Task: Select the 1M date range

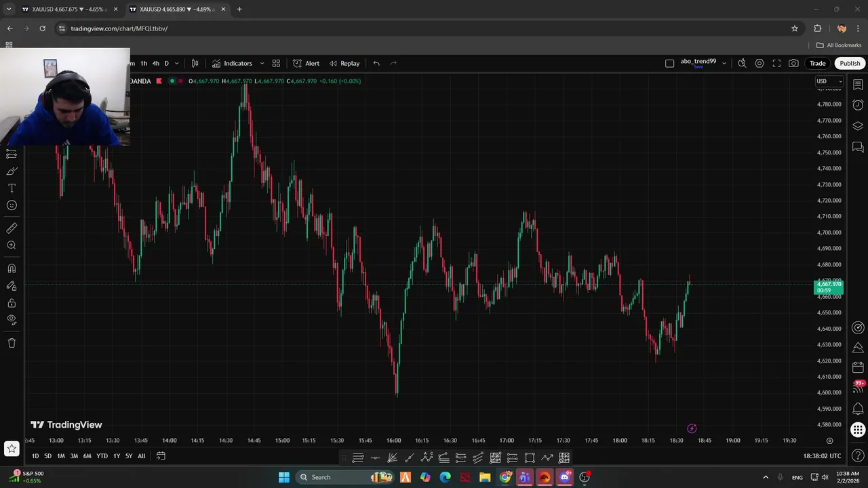Action: (60, 456)
